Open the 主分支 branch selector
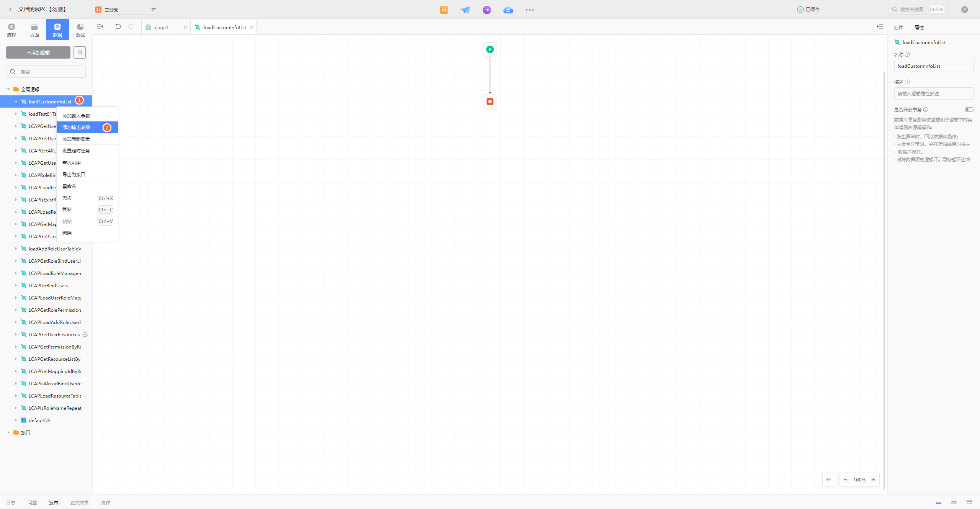980x509 pixels. pos(126,9)
